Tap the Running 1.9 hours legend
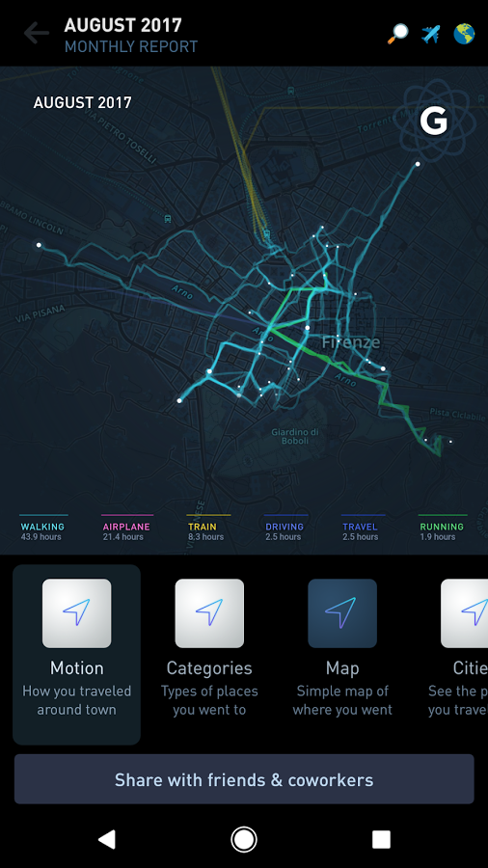Screen dimensions: 488x868 coord(442,529)
